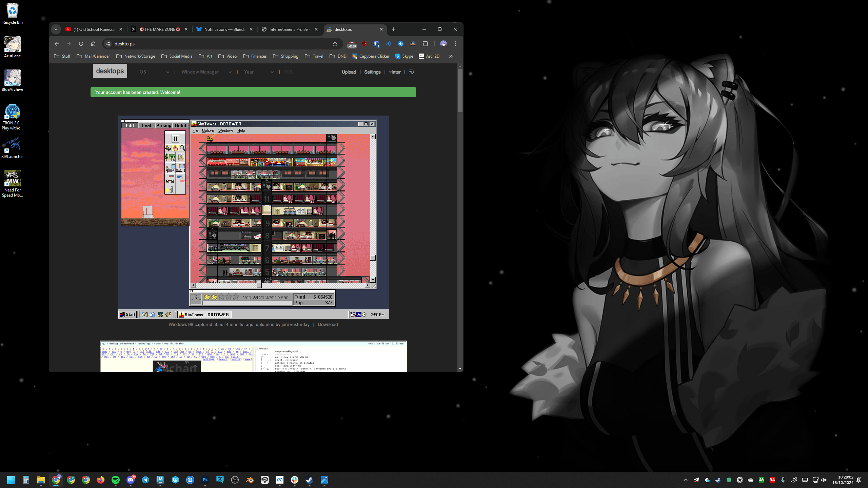Launch Spotify from the taskbar
The image size is (868, 488).
(116, 480)
